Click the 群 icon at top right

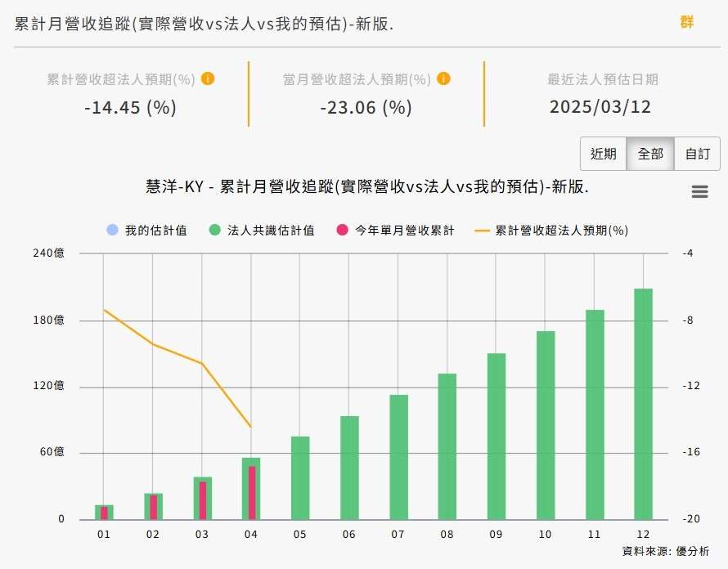coord(687,22)
